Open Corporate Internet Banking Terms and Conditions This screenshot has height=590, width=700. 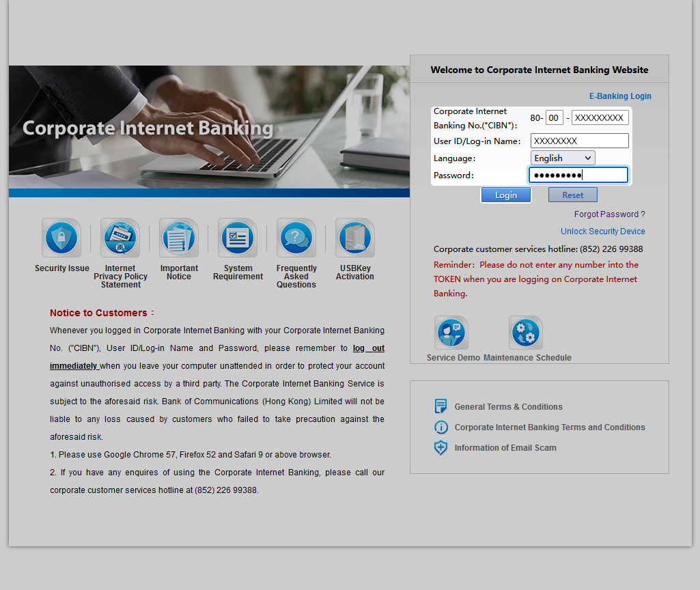point(550,427)
